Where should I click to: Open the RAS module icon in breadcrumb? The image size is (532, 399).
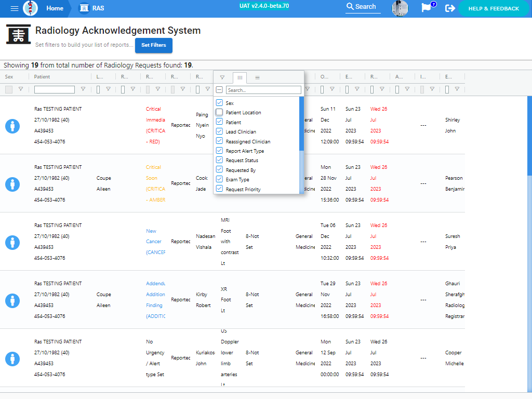[84, 8]
